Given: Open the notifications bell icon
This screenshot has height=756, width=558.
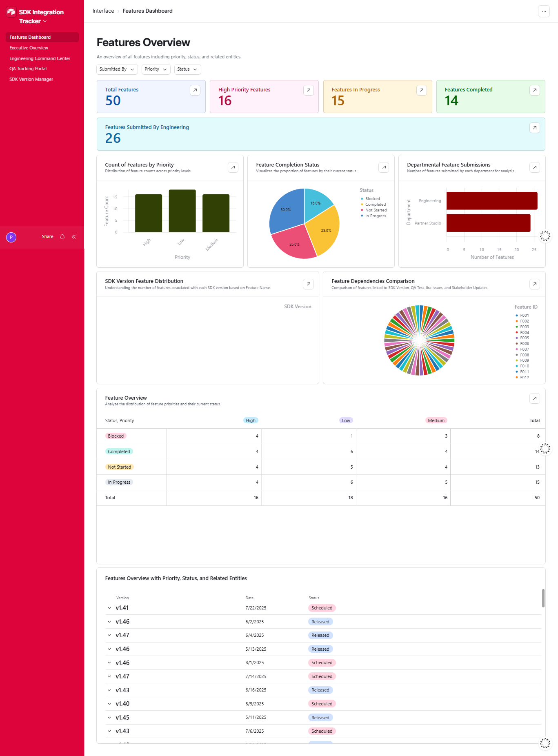Looking at the screenshot, I should (62, 237).
